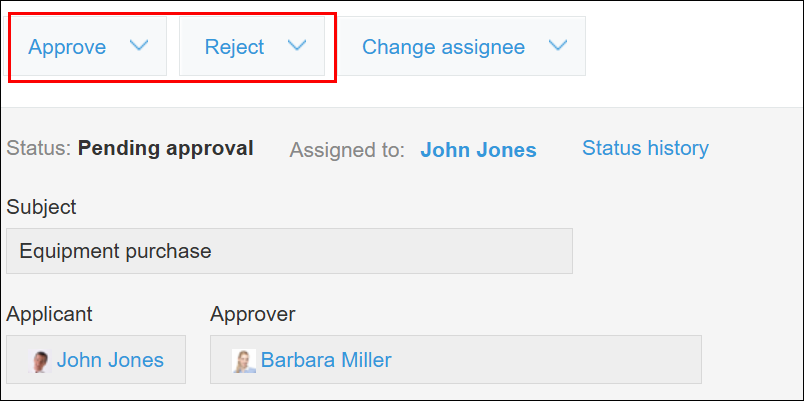Click the Change assignee button text
This screenshot has width=804, height=401.
(443, 47)
